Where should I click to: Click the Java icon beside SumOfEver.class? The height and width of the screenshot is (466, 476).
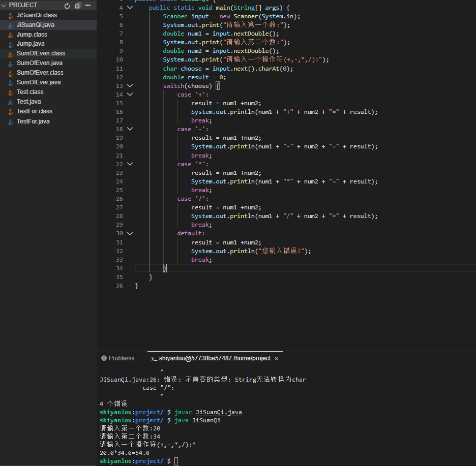click(11, 73)
